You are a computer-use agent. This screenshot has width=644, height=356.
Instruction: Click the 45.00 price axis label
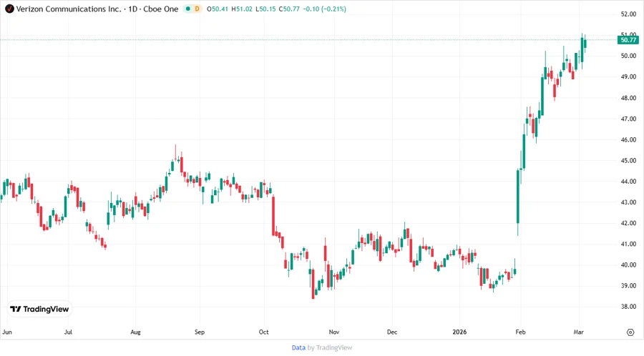click(628, 160)
